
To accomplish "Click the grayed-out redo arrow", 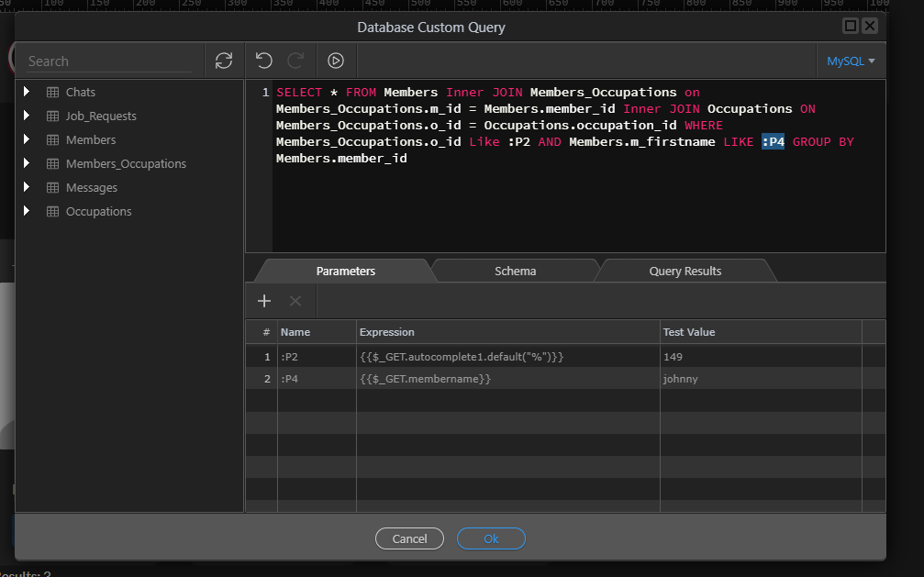I will tap(295, 61).
